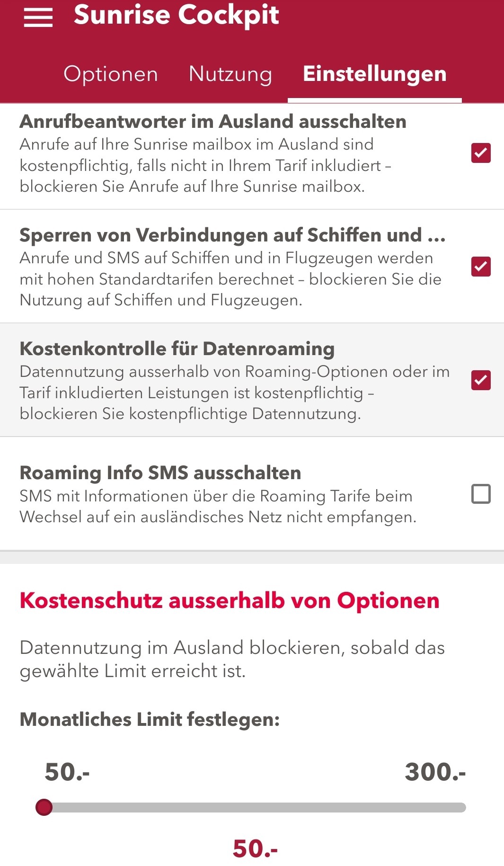This screenshot has width=504, height=866.
Task: Disable Kostenkontrolle für Datenroaming checkbox
Action: pyautogui.click(x=481, y=380)
